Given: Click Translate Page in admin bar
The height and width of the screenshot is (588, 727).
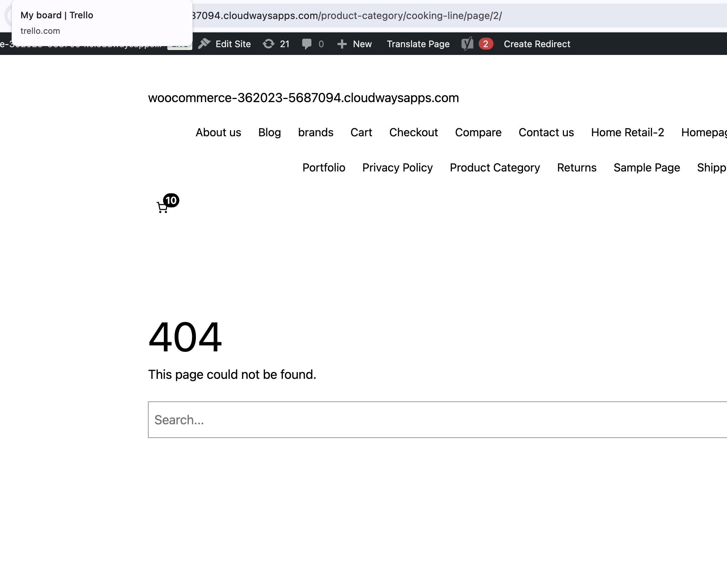Looking at the screenshot, I should click(x=418, y=44).
